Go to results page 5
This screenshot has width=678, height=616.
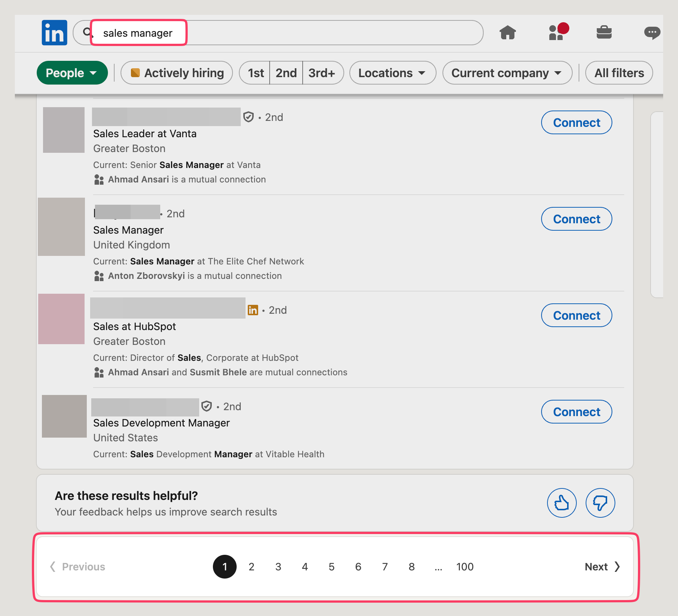click(332, 567)
